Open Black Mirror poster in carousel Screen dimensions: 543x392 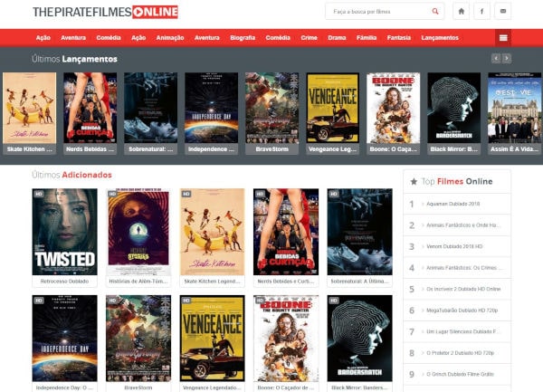pyautogui.click(x=454, y=108)
